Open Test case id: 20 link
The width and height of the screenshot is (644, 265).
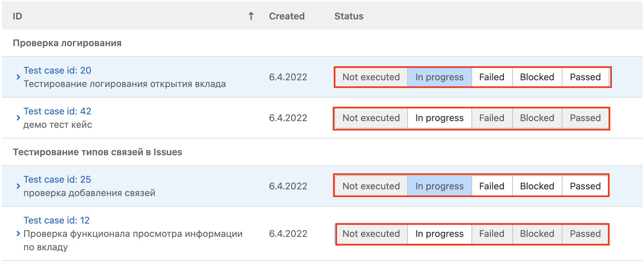pos(57,70)
